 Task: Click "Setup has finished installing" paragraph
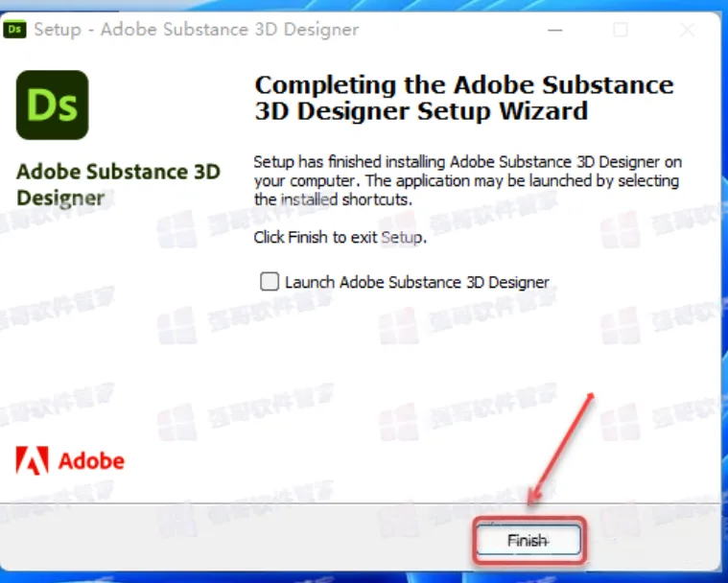(467, 180)
